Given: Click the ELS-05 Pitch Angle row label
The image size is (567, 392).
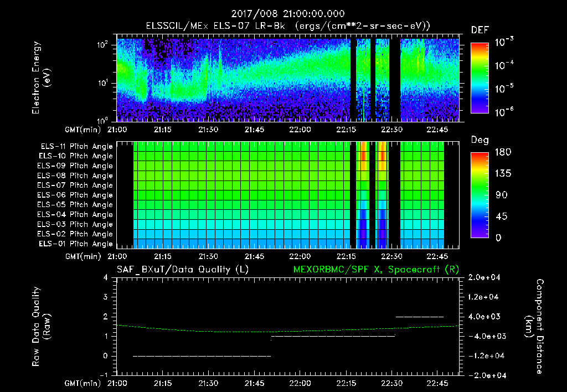Looking at the screenshot, I should [75, 205].
